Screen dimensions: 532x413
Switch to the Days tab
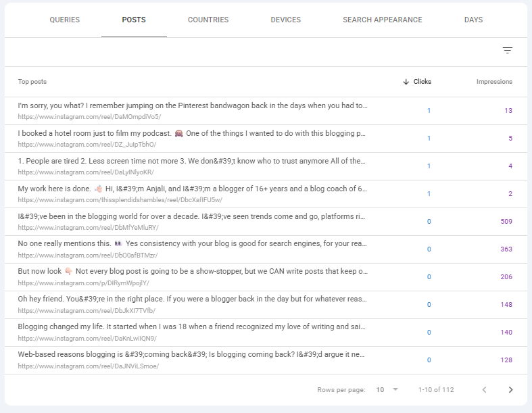coord(473,20)
